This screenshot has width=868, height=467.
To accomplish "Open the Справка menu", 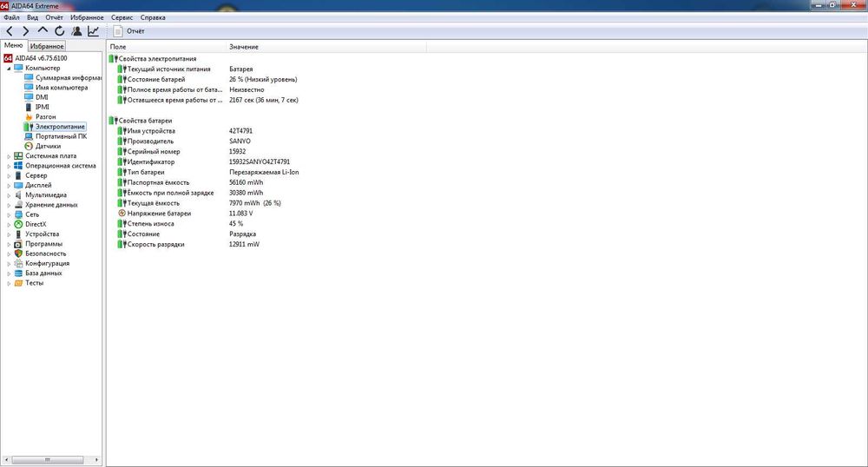I will point(153,17).
